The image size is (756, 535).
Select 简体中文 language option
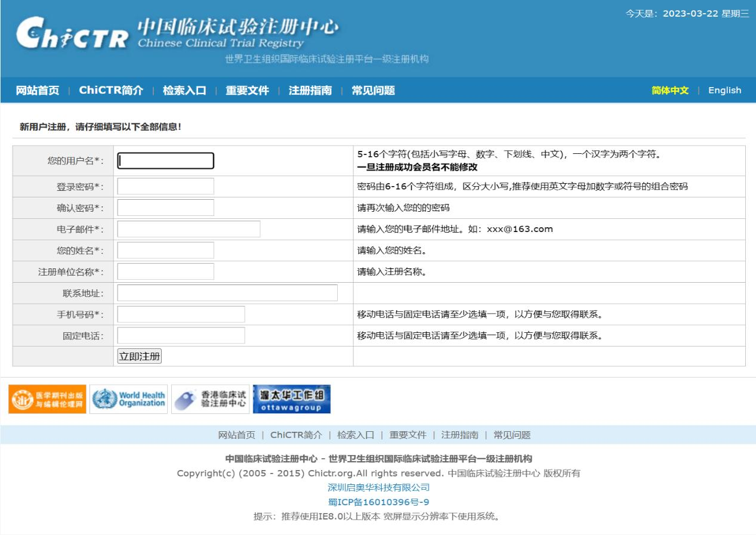click(670, 91)
